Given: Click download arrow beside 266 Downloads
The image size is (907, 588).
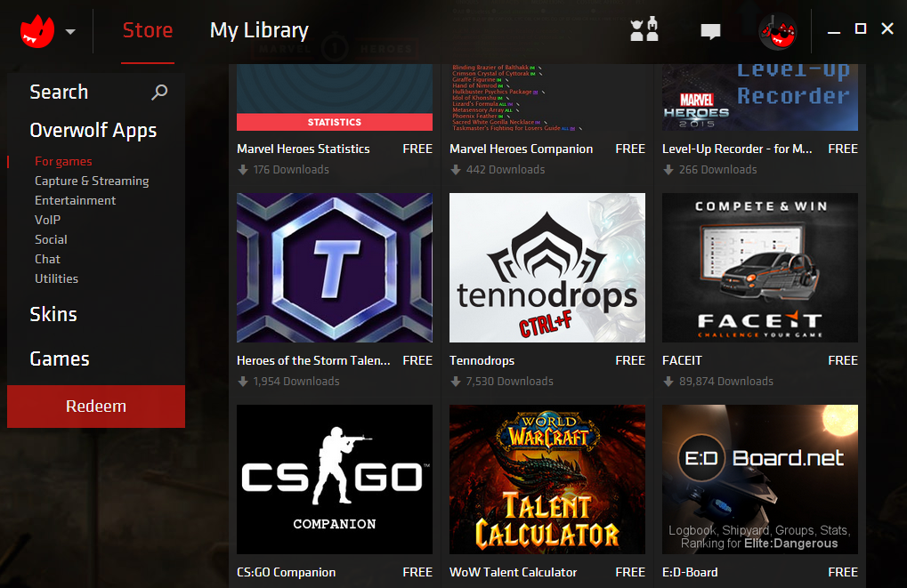Looking at the screenshot, I should 668,170.
